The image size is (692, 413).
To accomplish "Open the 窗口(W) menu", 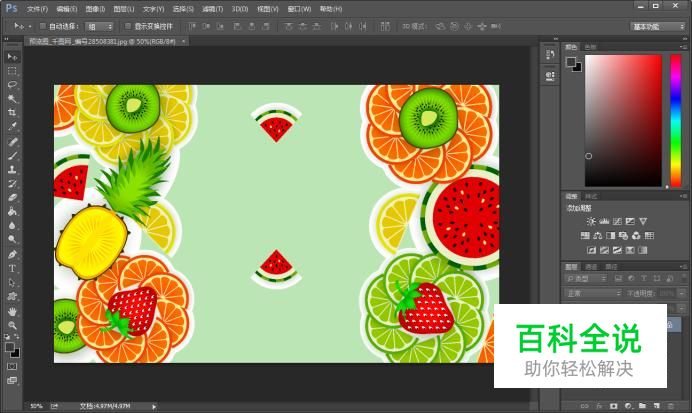I will click(299, 9).
